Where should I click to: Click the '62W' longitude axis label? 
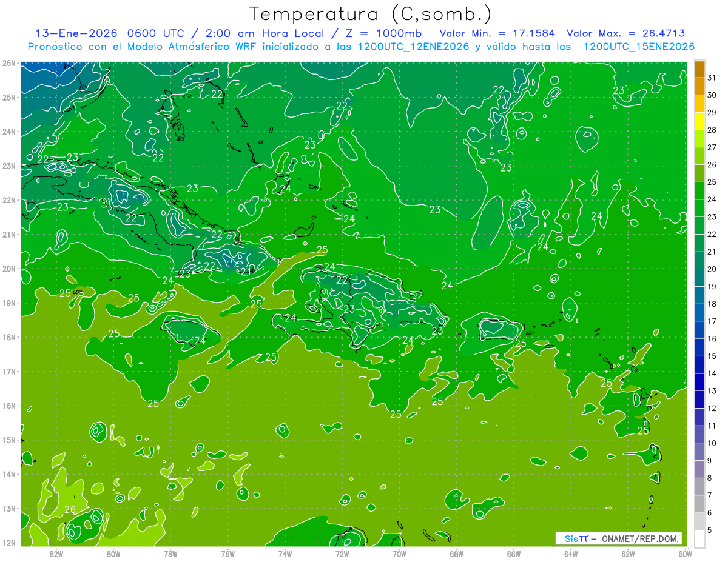point(628,554)
